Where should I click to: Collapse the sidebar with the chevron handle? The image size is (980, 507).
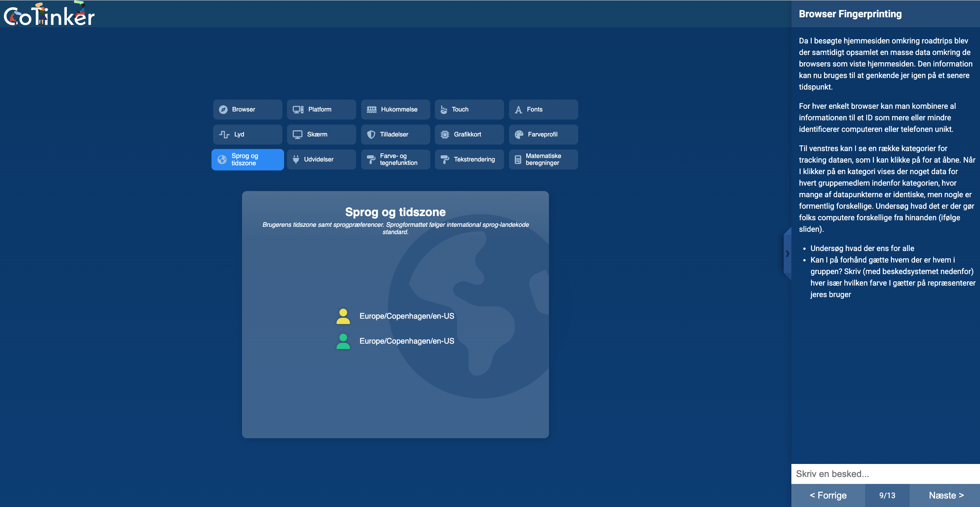(x=787, y=254)
